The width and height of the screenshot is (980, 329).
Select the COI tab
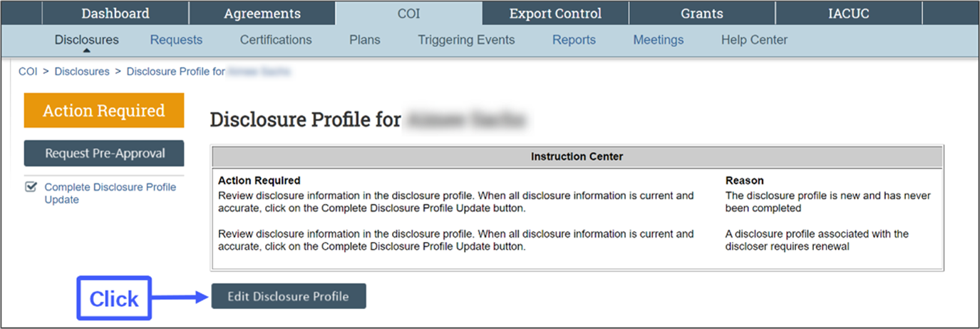[408, 14]
